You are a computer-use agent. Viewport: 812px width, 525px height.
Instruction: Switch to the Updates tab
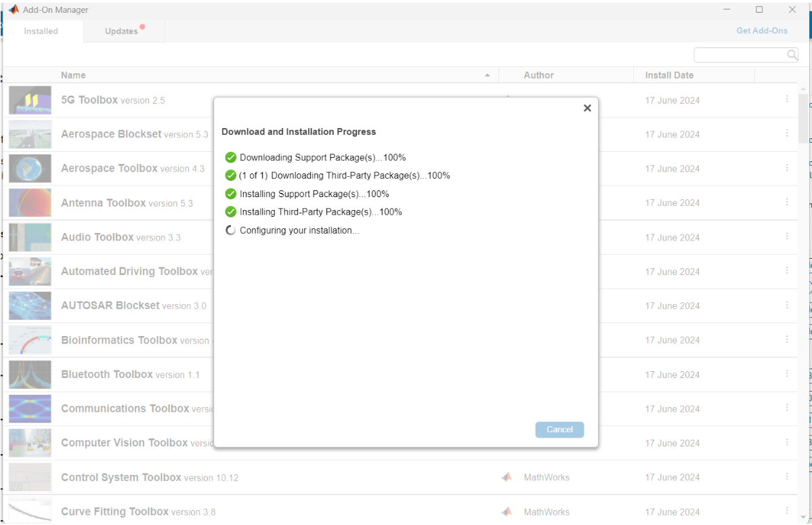point(124,31)
